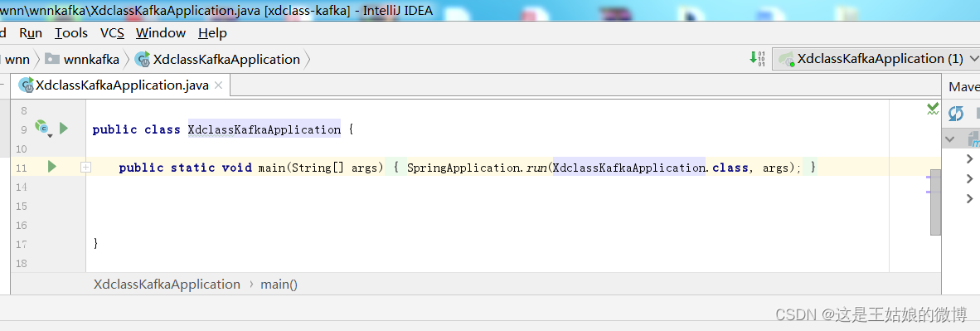Open the Tools menu
This screenshot has height=331, width=980.
click(x=71, y=32)
